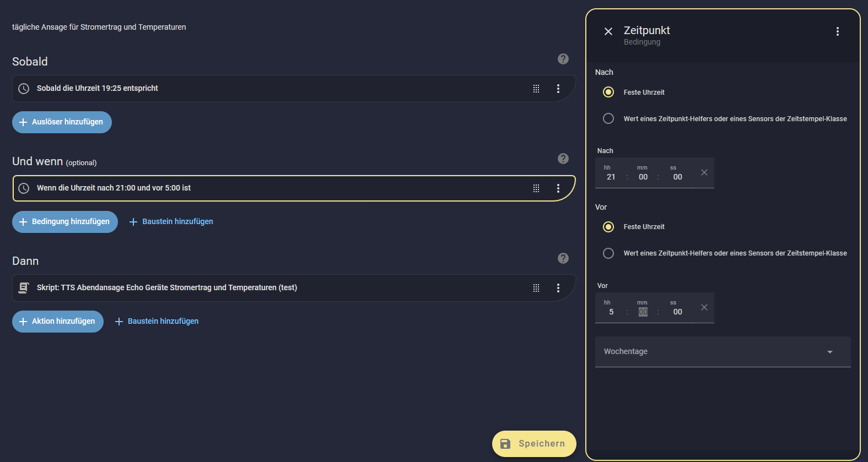Save the automation with Speichern
The height and width of the screenshot is (462, 868).
pos(533,444)
